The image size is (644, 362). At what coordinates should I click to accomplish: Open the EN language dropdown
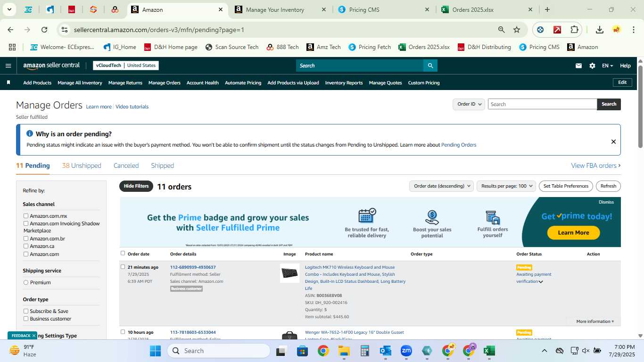coord(607,66)
